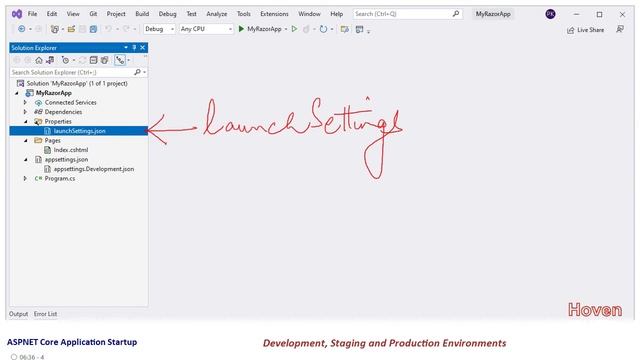Click the open file folder icon
640x360 pixels.
tap(71, 29)
